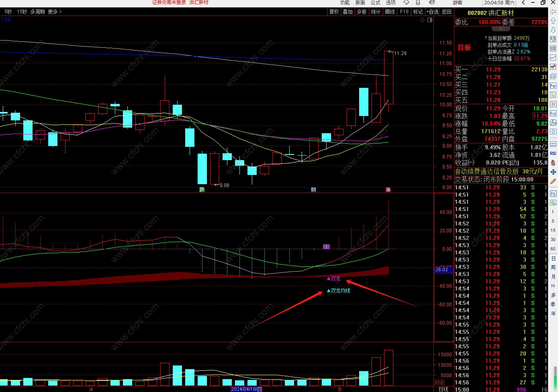Switch to the 5秒 period tab

click(8, 12)
